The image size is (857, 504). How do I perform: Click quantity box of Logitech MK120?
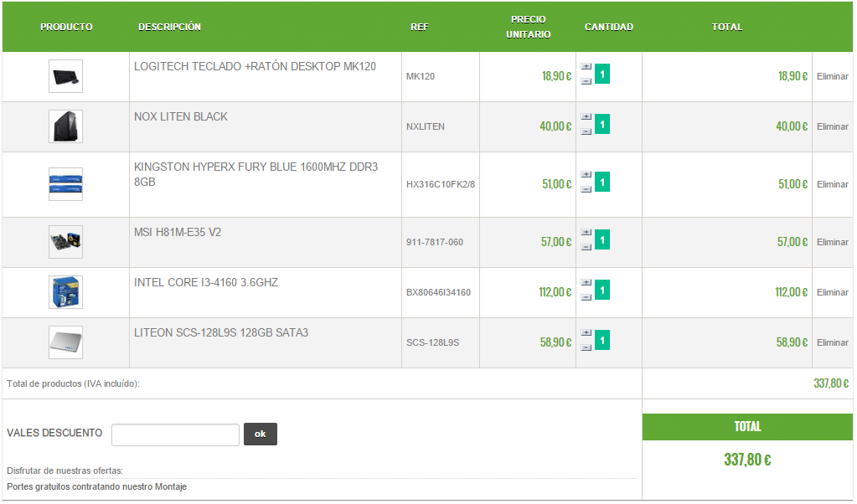[602, 74]
